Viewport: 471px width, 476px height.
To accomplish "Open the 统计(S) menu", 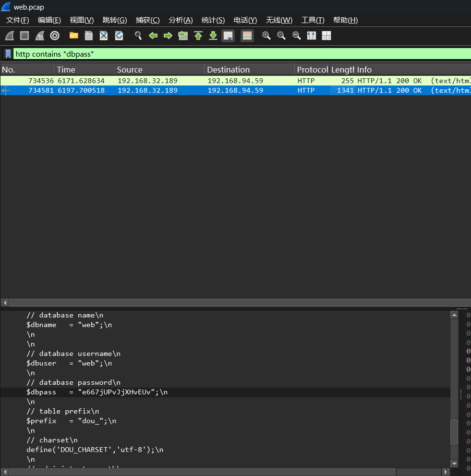I will [x=213, y=20].
